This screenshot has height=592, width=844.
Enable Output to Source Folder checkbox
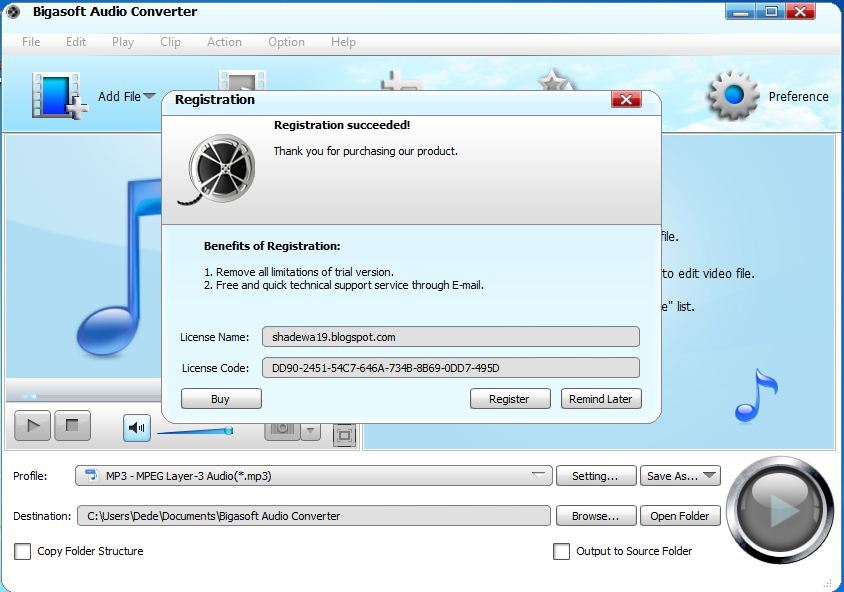coord(561,551)
